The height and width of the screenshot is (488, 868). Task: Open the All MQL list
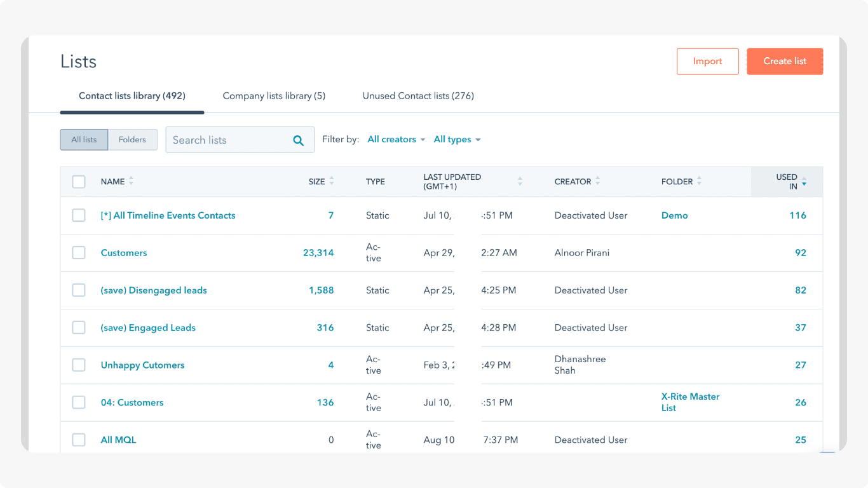point(118,440)
